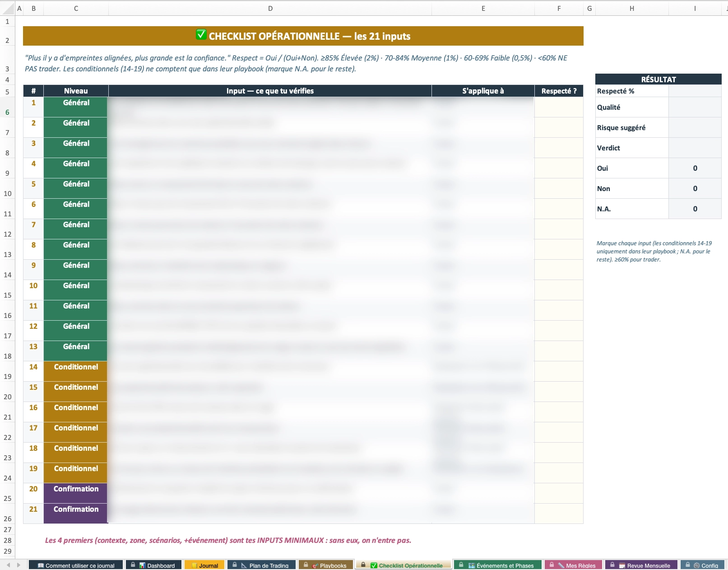Click the select-all corner triangle
The height and width of the screenshot is (570, 728).
(8, 8)
